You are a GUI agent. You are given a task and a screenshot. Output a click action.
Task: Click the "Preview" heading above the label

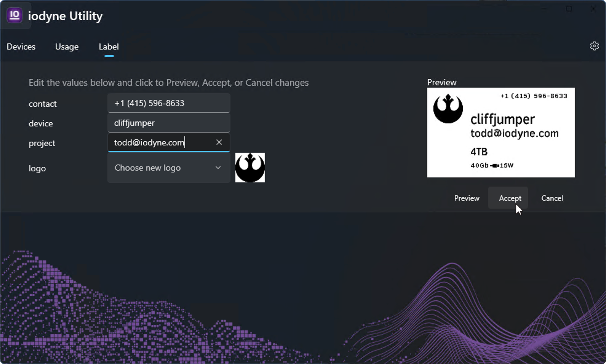click(442, 82)
